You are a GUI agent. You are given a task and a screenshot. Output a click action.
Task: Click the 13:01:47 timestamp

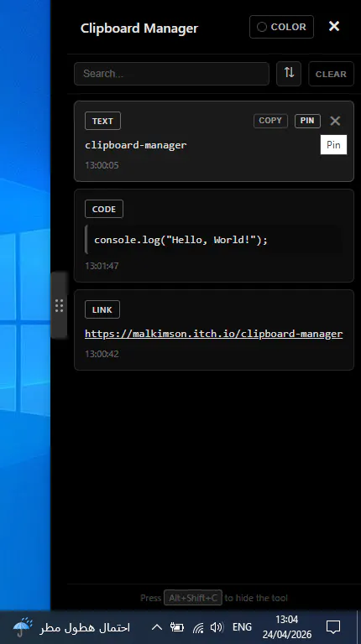tap(102, 266)
